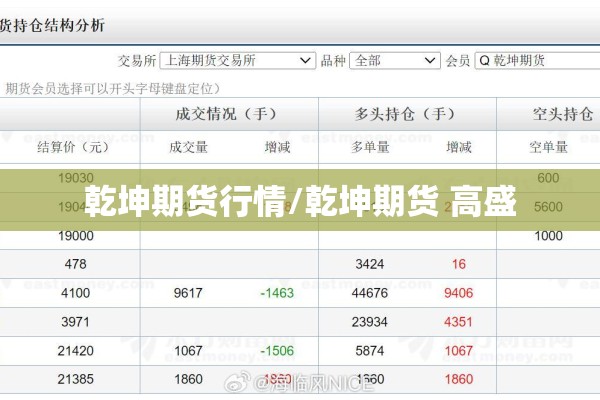
Task: Select short position cell 1000
Action: [548, 235]
